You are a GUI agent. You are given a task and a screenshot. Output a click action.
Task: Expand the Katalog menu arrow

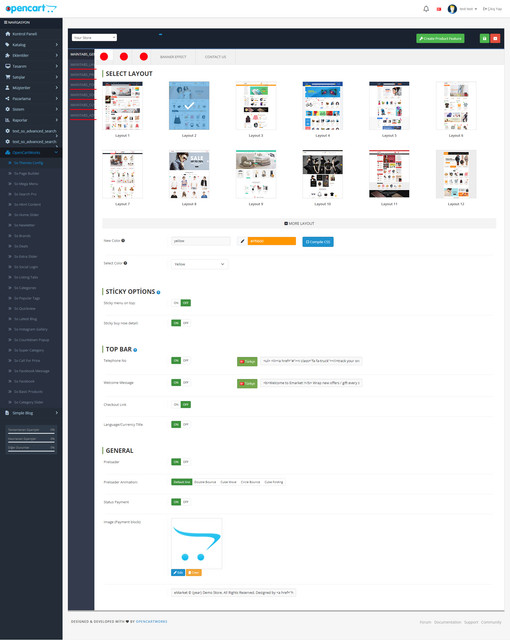pyautogui.click(x=56, y=44)
